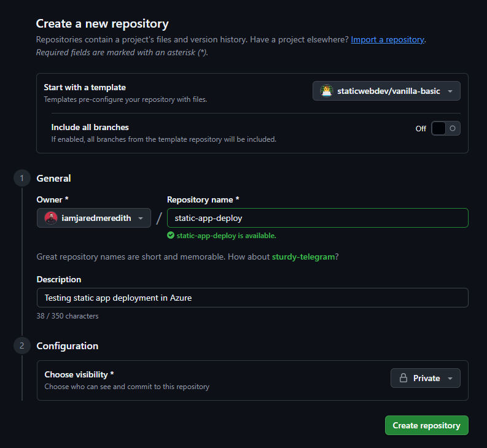Click the Owner dropdown caret arrow
This screenshot has width=487, height=448.
coord(141,218)
